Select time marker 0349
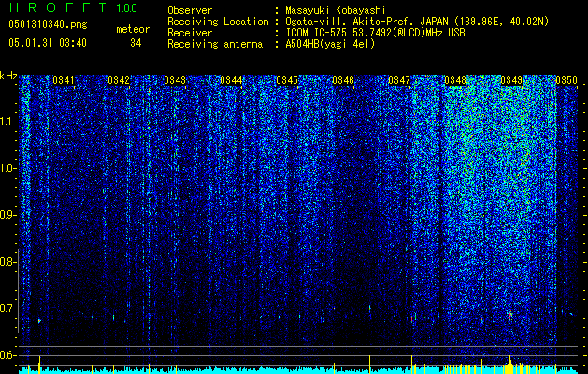Image resolution: width=588 pixels, height=374 pixels. click(x=511, y=80)
